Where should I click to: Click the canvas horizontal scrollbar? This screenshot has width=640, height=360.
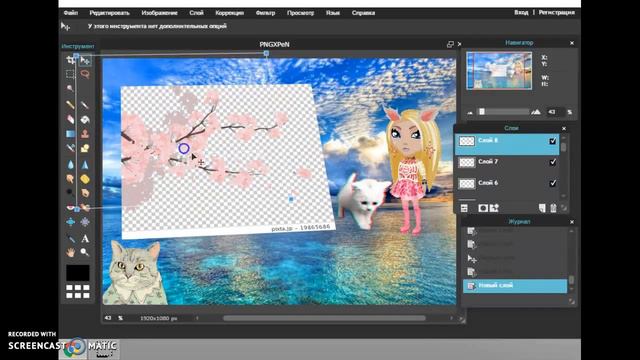pyautogui.click(x=324, y=318)
